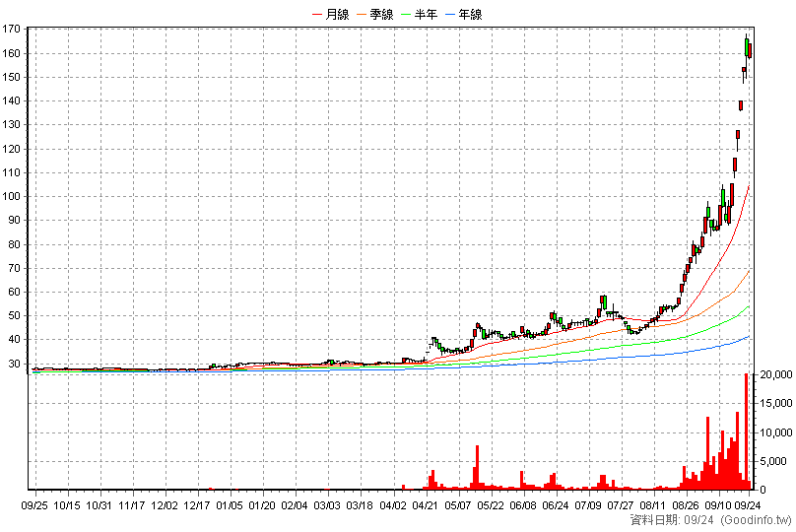Click the date label 06/24
796x532 pixels.
point(556,505)
